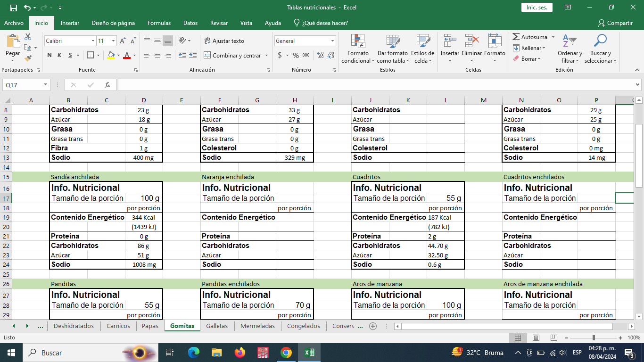Apply the yellow fill color bucket
644x362 pixels.
(111, 55)
